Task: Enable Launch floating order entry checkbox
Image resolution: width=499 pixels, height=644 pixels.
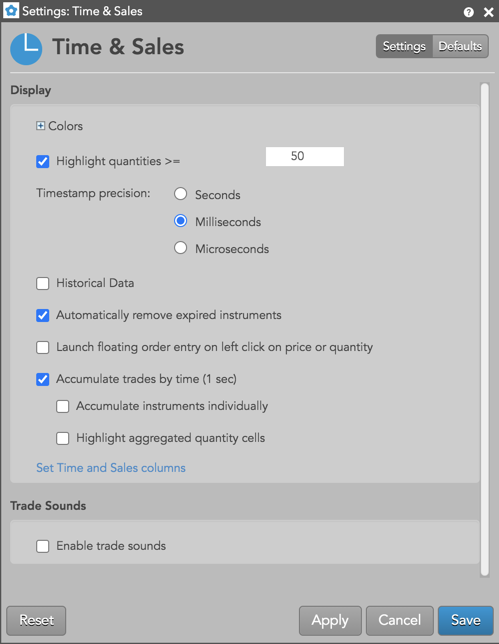Action: (x=43, y=347)
